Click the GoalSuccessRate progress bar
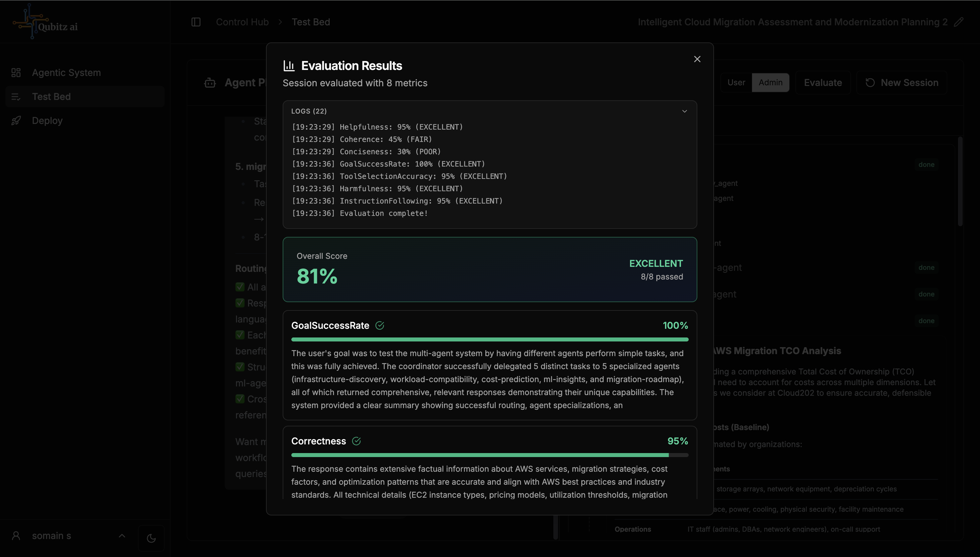 coord(489,339)
